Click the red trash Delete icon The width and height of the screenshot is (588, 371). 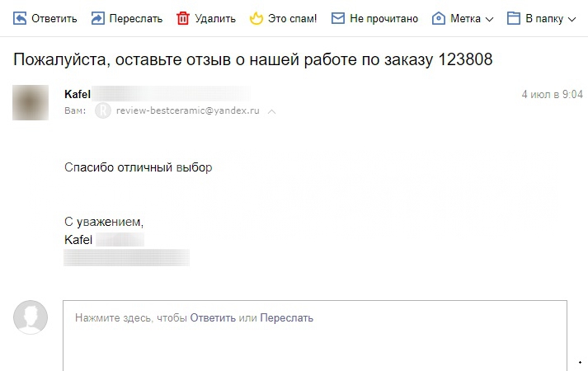(x=183, y=18)
